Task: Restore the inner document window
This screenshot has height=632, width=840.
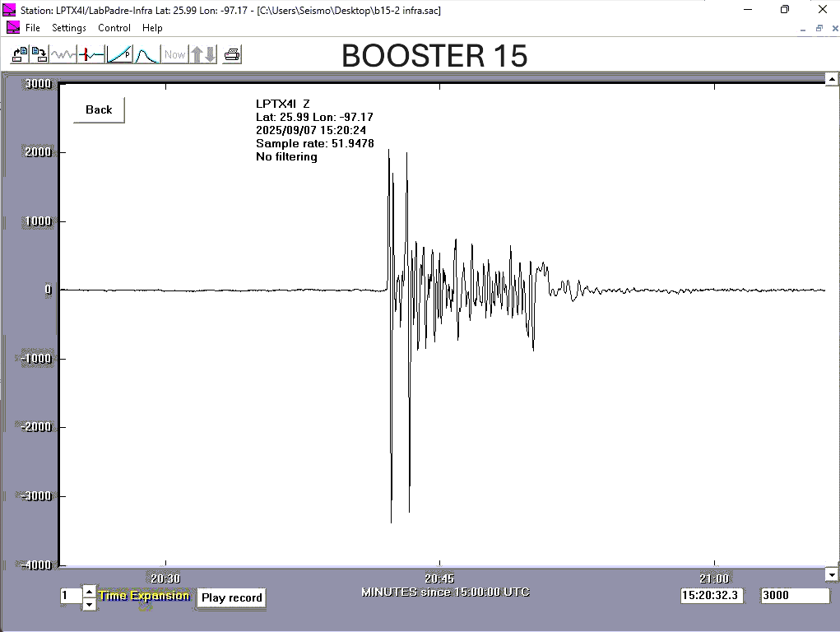Action: click(x=819, y=29)
